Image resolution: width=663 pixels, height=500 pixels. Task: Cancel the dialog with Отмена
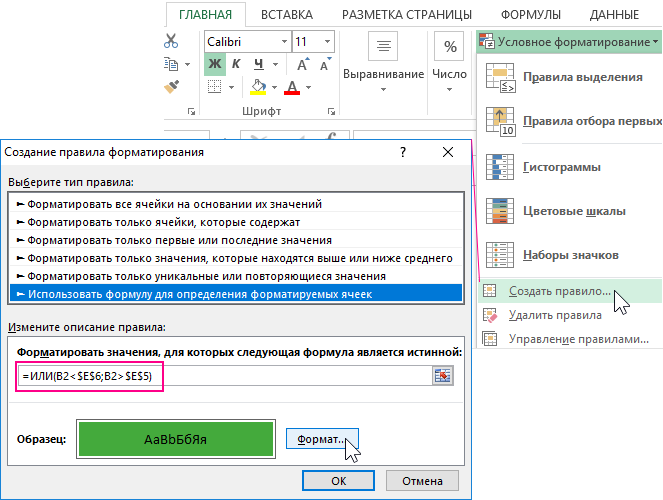point(422,481)
